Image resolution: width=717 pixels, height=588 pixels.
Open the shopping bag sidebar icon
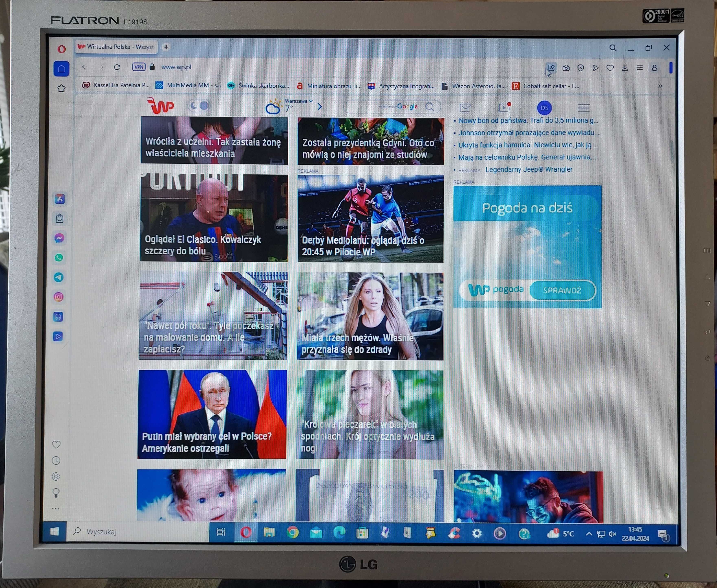[x=60, y=218]
